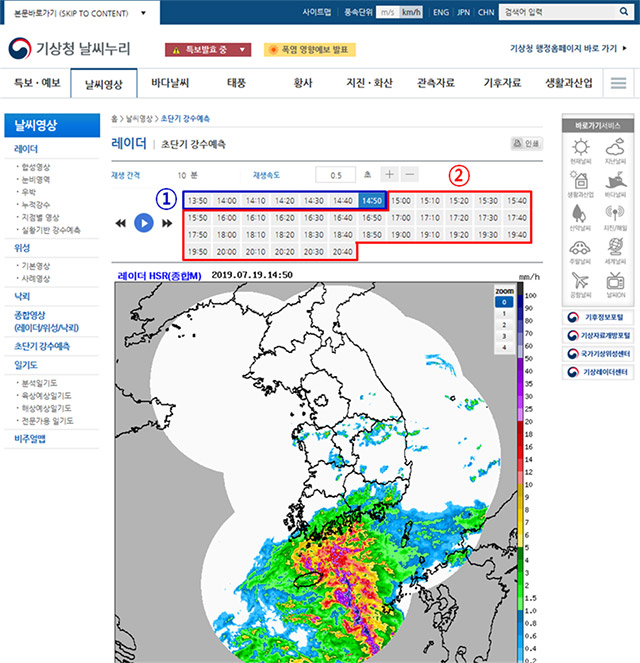Open the 황사 menu
This screenshot has width=640, height=663.
tap(303, 83)
